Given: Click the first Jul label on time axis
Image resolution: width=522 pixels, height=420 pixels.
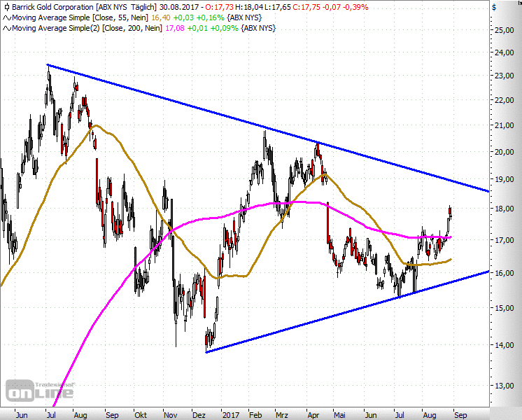Looking at the screenshot, I should point(51,415).
